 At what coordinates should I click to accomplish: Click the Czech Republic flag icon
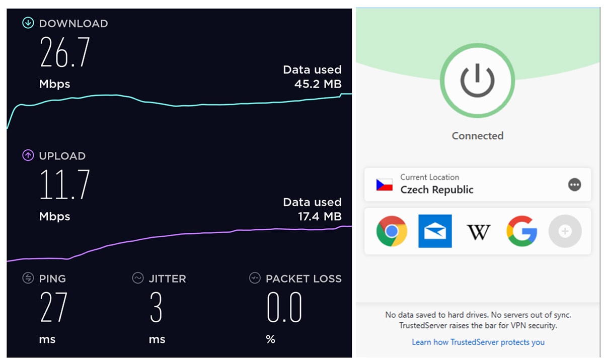[384, 185]
